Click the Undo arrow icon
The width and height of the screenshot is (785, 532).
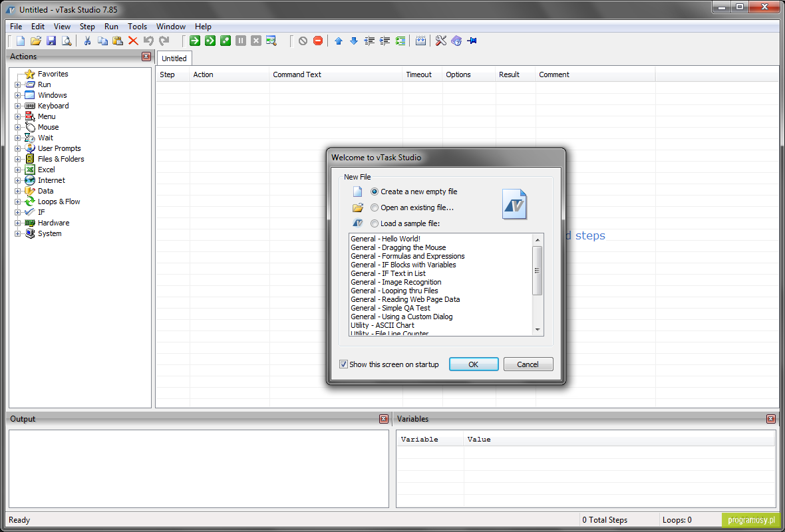point(148,41)
